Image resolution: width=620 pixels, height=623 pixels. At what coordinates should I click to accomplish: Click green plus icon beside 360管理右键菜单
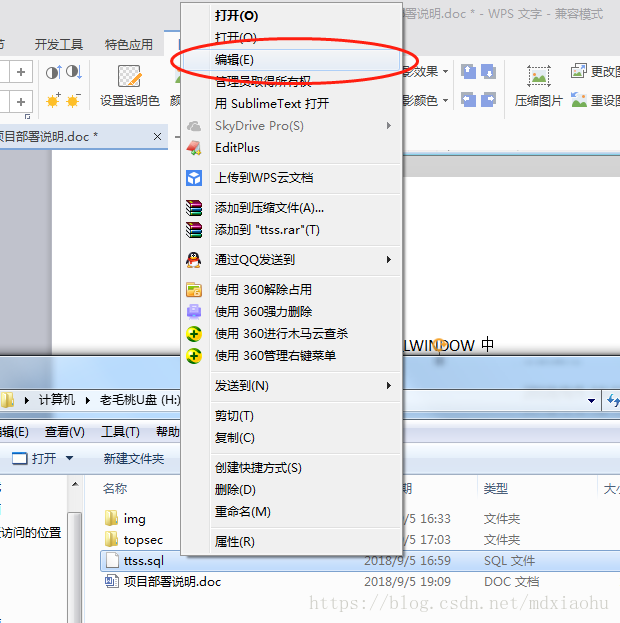pos(194,356)
